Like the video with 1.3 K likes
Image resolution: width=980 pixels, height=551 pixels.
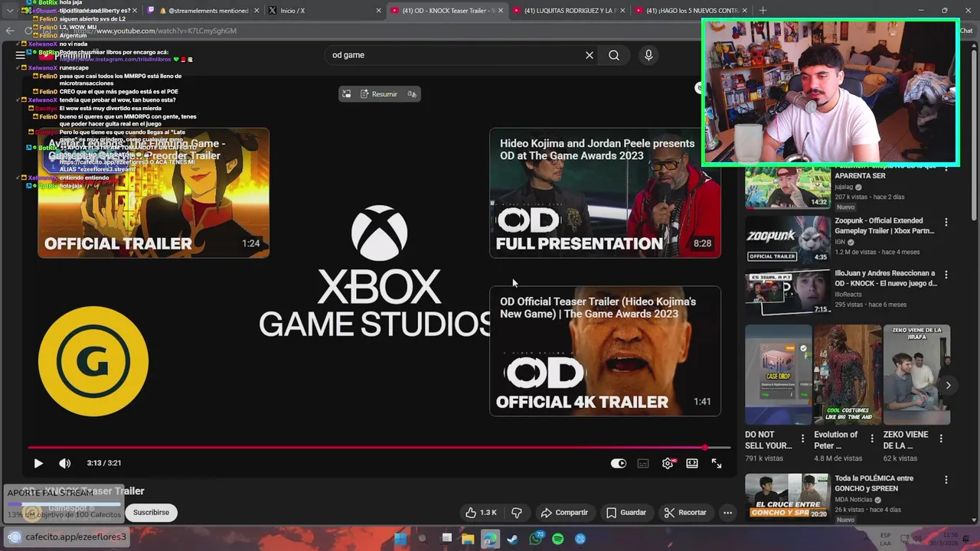tap(481, 513)
